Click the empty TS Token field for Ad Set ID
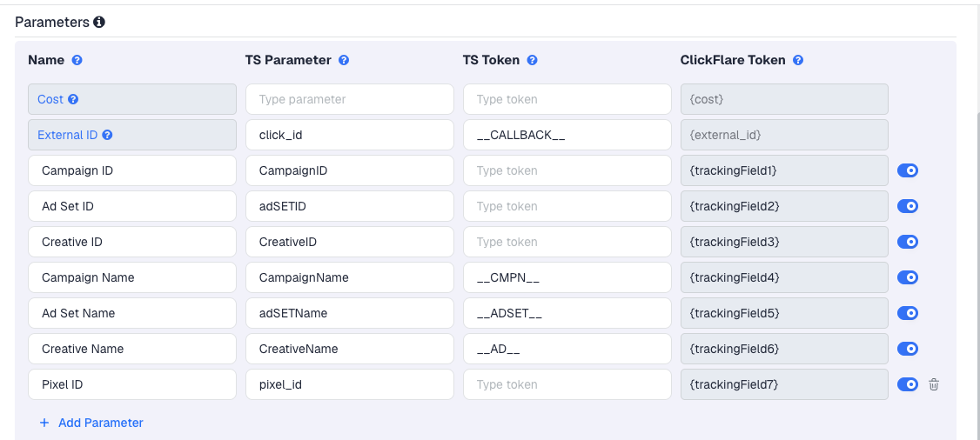This screenshot has height=440, width=980. [x=567, y=206]
